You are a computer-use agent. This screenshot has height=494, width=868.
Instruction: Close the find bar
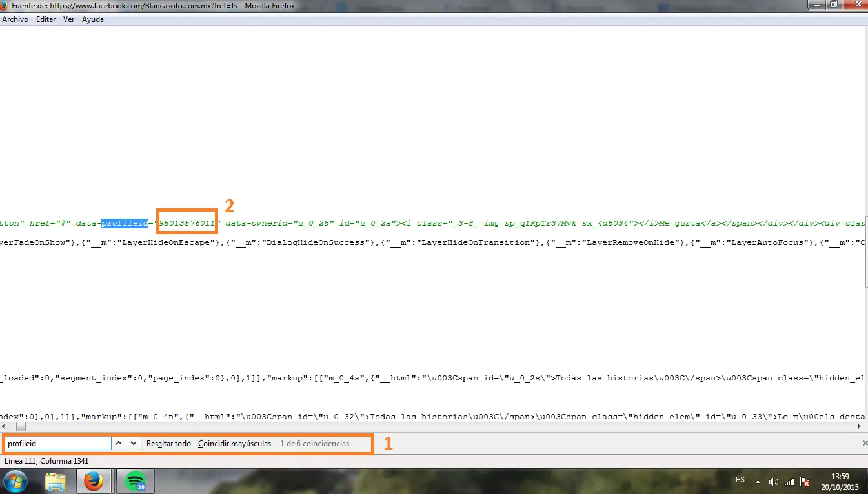click(x=865, y=443)
